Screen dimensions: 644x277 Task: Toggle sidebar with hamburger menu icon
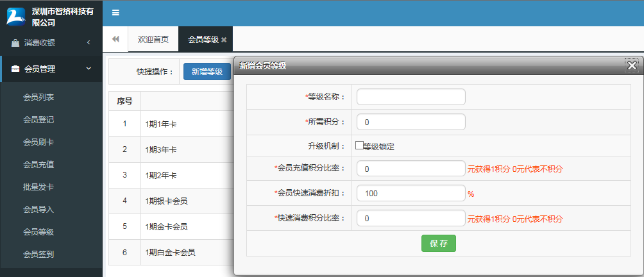pyautogui.click(x=116, y=13)
